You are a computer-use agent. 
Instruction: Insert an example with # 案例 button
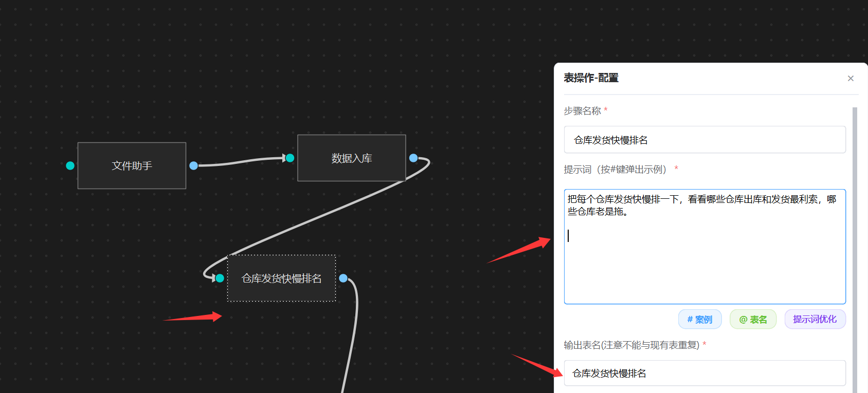point(700,319)
